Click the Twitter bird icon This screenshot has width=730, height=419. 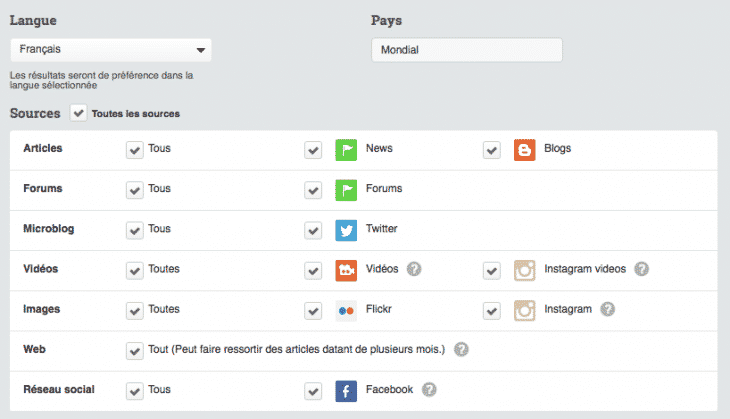pyautogui.click(x=346, y=229)
